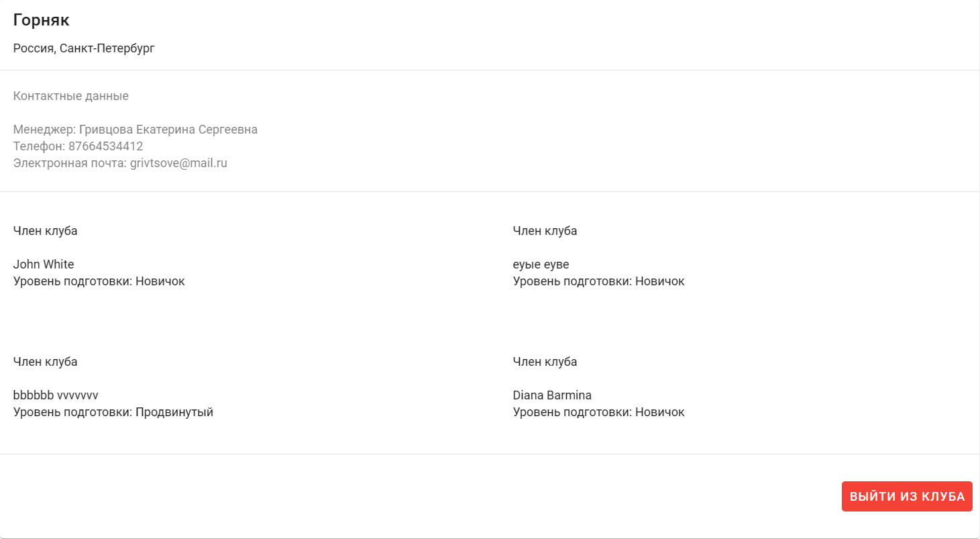Click the email address grivtsove@mail.ru

[178, 163]
